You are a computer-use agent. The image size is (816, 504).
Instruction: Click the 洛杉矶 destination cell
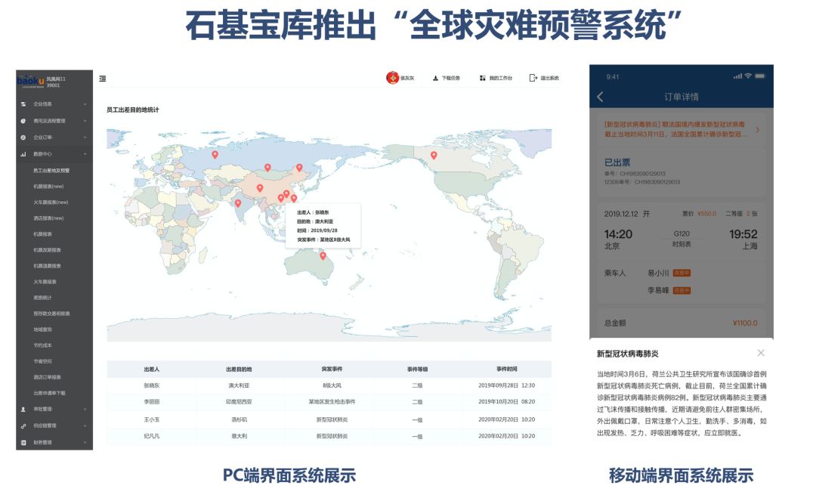point(239,419)
